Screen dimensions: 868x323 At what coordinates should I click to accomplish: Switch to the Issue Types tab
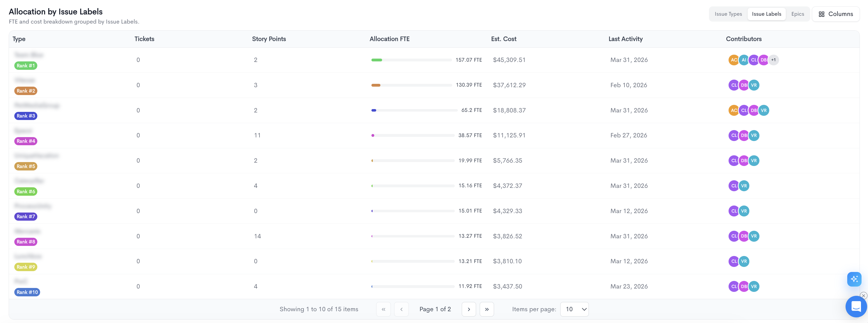[728, 14]
